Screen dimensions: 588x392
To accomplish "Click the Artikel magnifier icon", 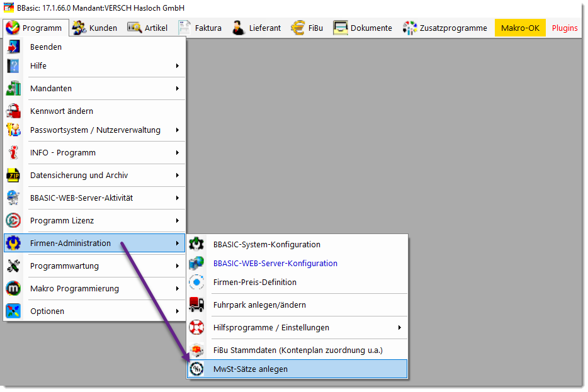I will 134,28.
